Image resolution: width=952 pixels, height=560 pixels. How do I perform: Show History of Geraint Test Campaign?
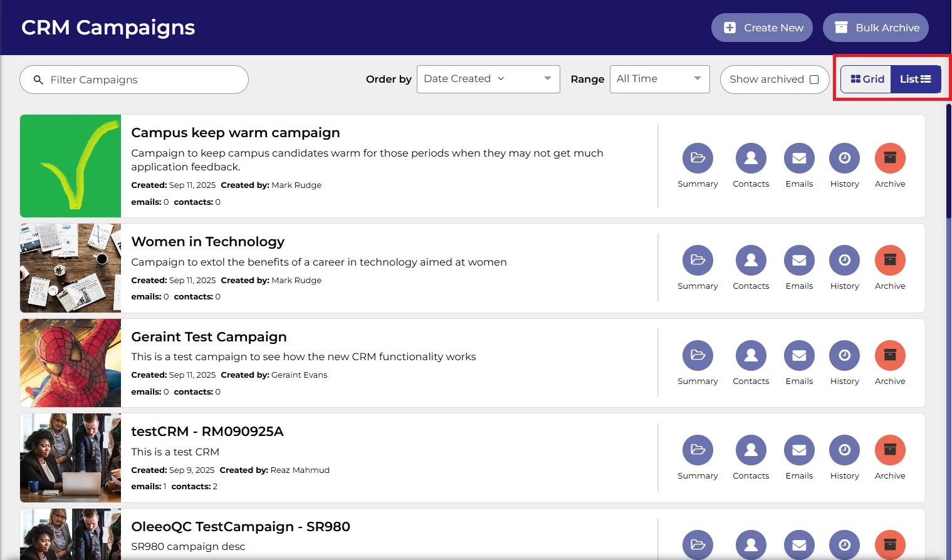[845, 355]
